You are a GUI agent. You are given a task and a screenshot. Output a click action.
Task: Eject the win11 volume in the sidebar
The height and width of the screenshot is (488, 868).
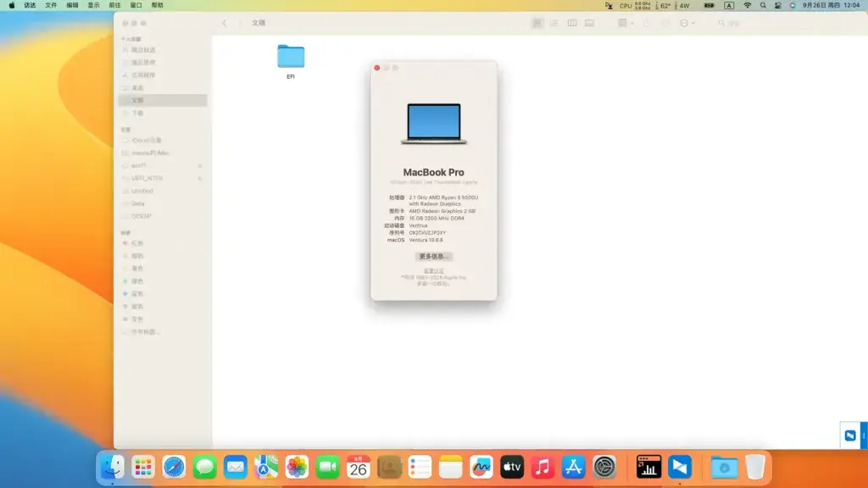[200, 166]
